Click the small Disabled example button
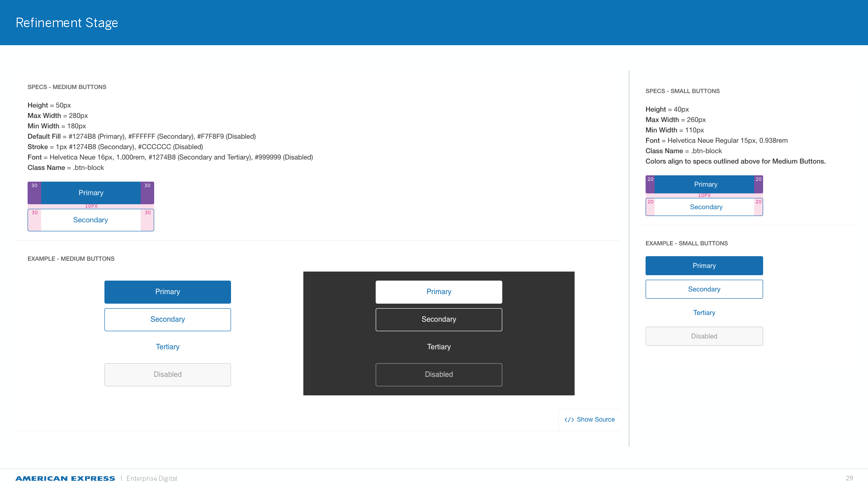Viewport: 868px width, 488px height. (704, 336)
